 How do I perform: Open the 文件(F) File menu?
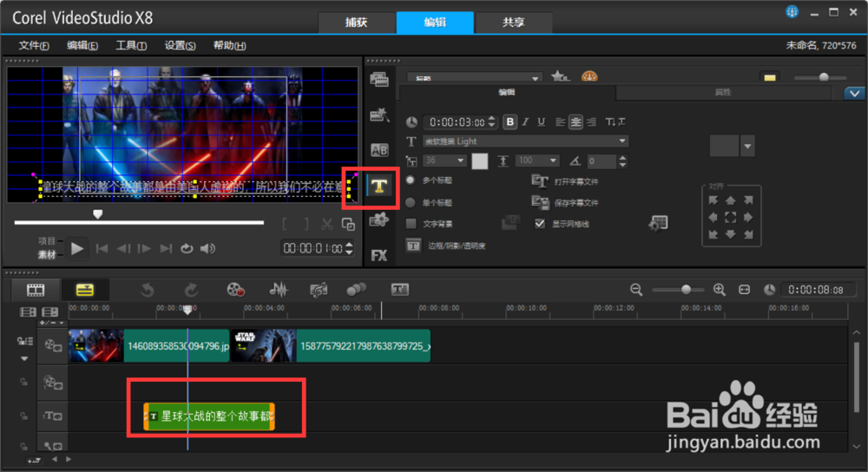(34, 45)
